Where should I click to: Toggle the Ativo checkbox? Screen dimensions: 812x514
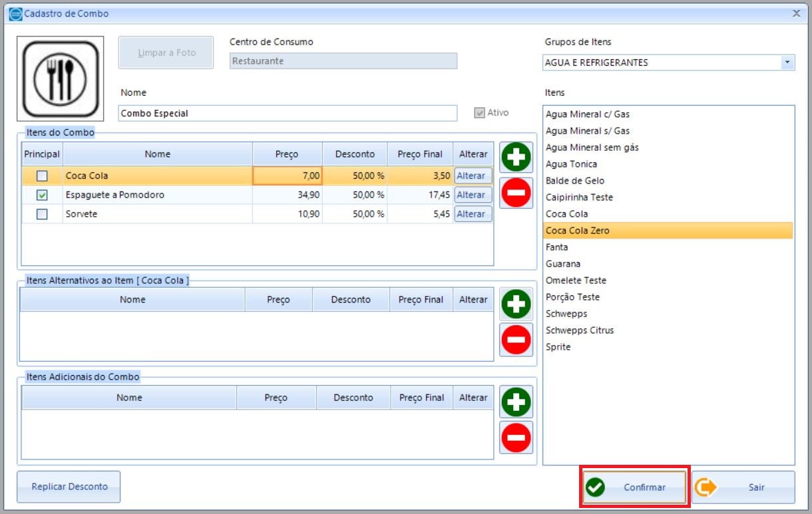479,113
